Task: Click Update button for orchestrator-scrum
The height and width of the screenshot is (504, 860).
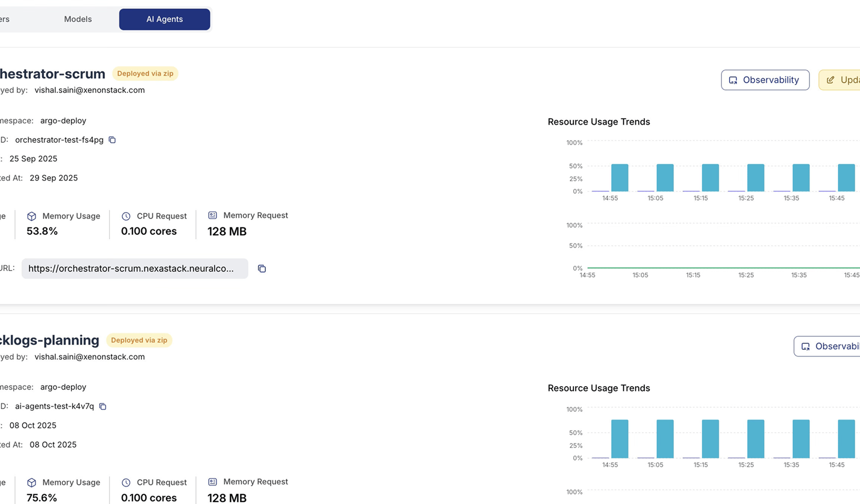Action: click(x=841, y=80)
